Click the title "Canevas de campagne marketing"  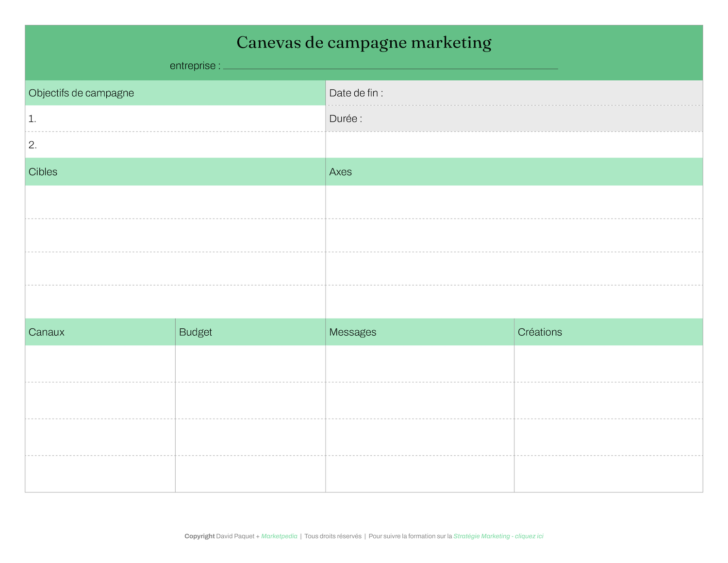[364, 43]
